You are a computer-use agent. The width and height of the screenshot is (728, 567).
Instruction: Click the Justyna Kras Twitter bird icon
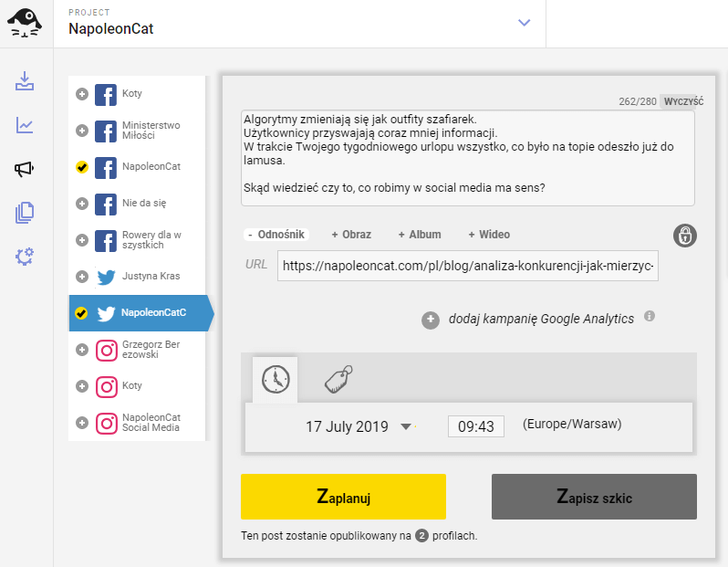point(106,277)
